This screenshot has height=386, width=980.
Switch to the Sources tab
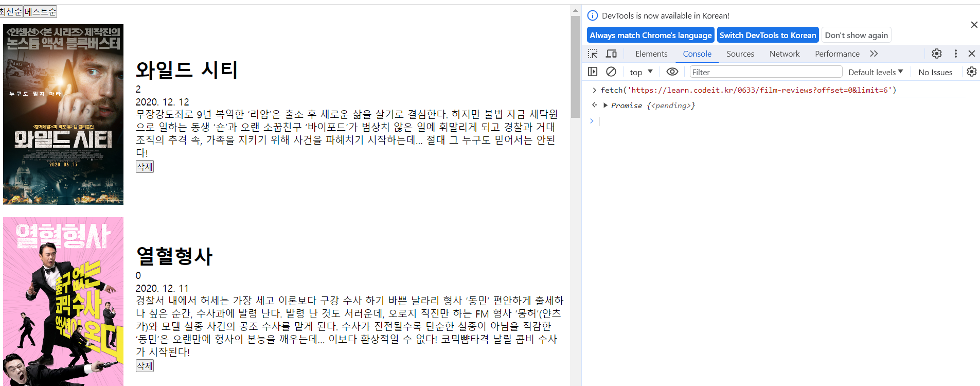(740, 54)
